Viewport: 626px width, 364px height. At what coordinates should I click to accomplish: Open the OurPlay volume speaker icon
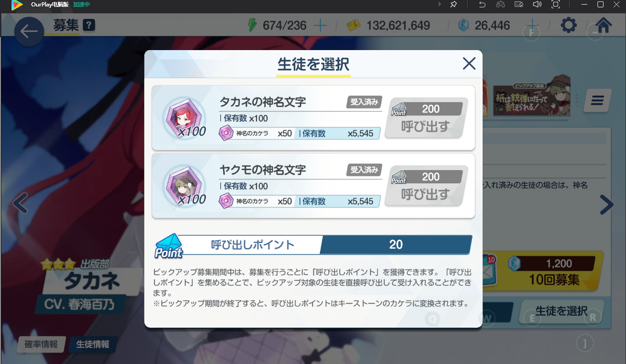click(537, 5)
